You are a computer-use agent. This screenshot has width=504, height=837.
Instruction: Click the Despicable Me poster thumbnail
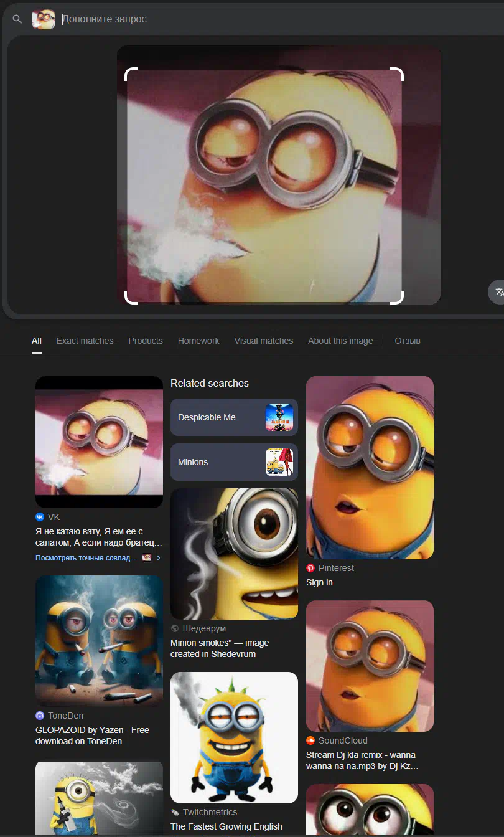[x=279, y=417]
